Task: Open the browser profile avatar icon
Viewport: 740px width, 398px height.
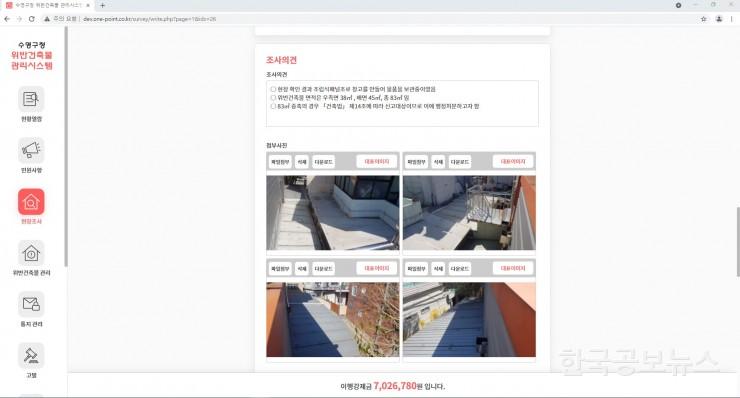Action: point(719,19)
